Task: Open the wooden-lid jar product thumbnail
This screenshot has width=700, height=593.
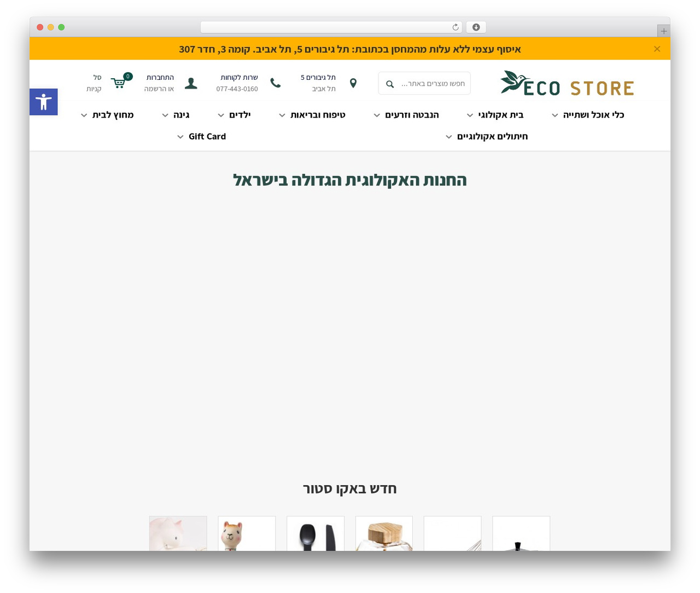Action: click(x=384, y=533)
